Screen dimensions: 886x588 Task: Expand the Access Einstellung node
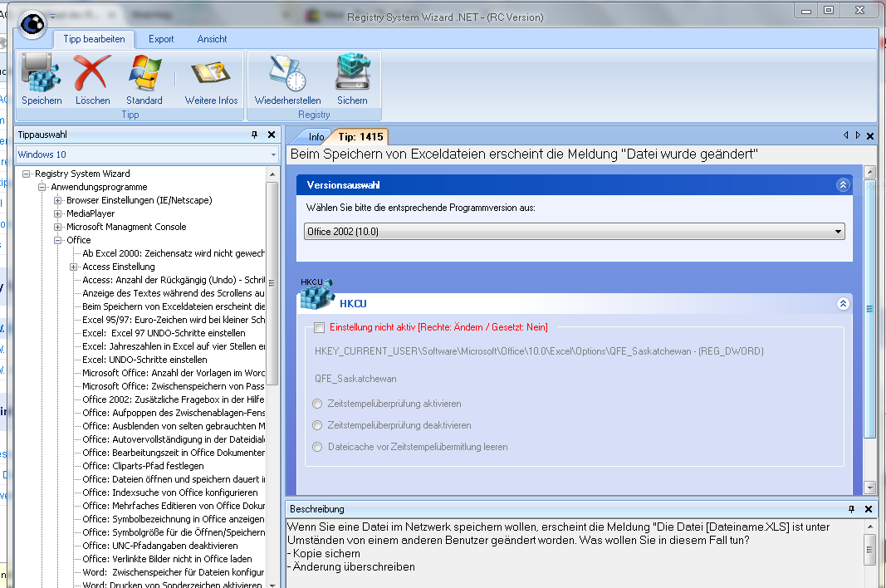click(x=73, y=267)
